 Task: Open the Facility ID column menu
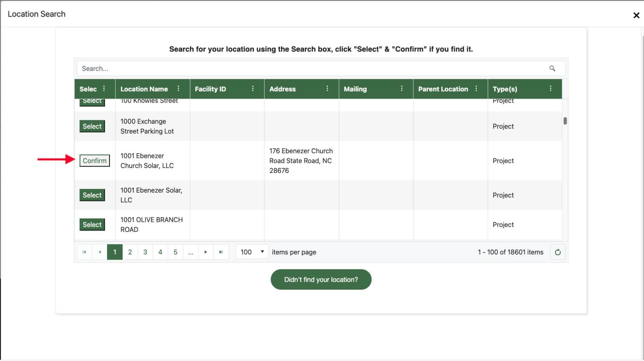pyautogui.click(x=253, y=89)
